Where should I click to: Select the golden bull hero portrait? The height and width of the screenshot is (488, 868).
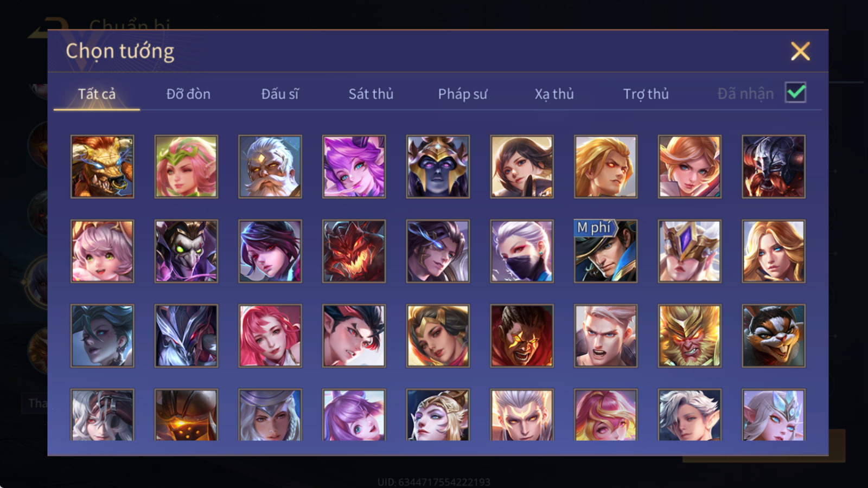(102, 166)
